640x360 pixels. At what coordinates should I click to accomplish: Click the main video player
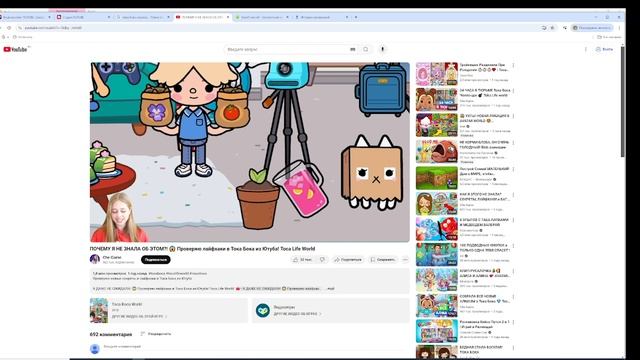coord(250,152)
